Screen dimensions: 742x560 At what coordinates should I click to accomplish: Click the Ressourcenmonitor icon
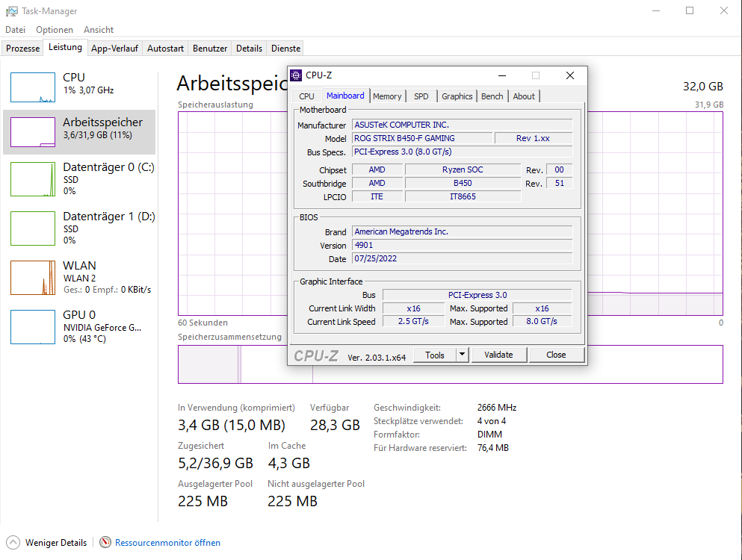tap(105, 542)
